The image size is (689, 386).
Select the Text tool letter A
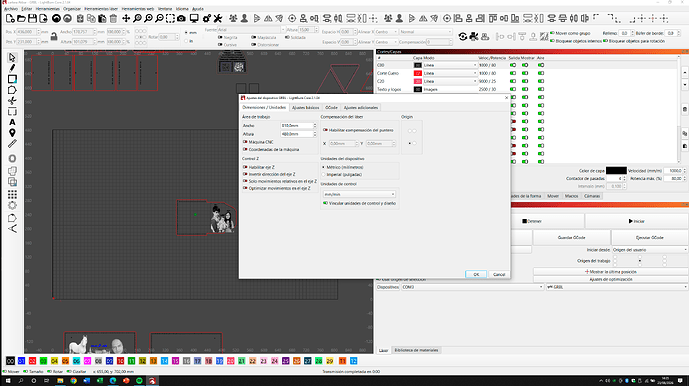(12, 122)
